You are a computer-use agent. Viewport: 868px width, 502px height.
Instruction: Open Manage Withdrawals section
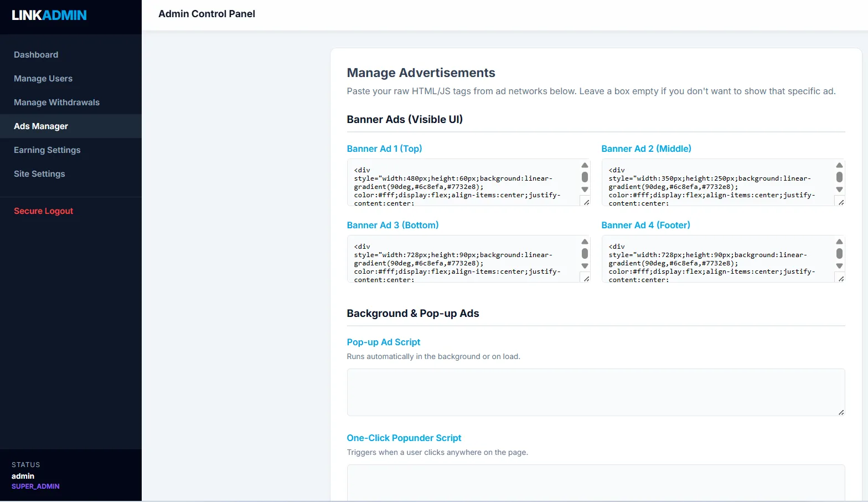56,103
